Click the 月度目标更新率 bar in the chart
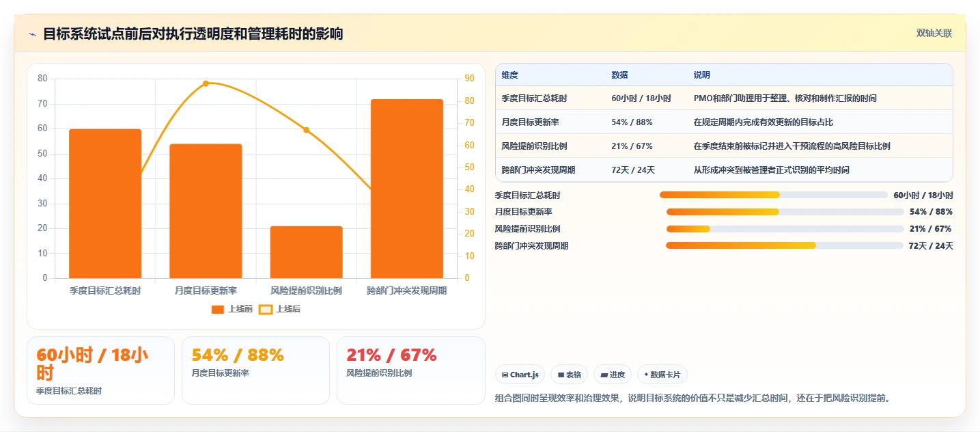 click(x=206, y=211)
